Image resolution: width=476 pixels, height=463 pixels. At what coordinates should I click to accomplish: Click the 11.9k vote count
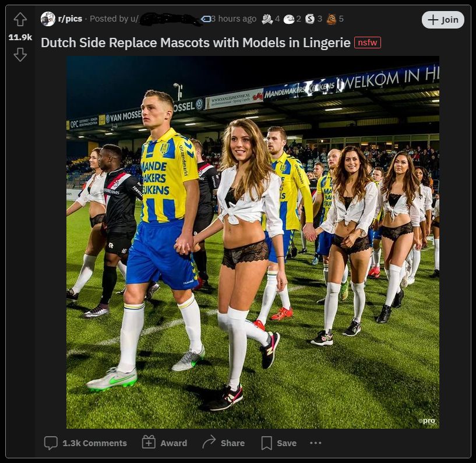[20, 36]
